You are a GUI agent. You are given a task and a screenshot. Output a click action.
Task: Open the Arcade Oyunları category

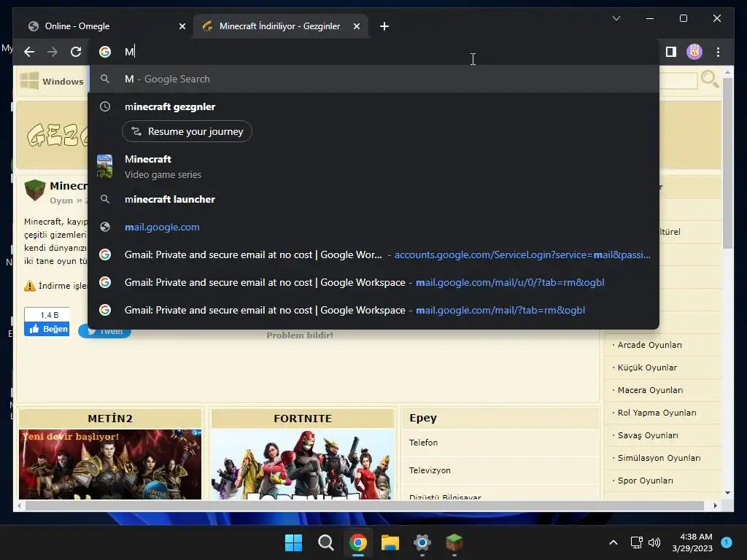click(x=649, y=345)
